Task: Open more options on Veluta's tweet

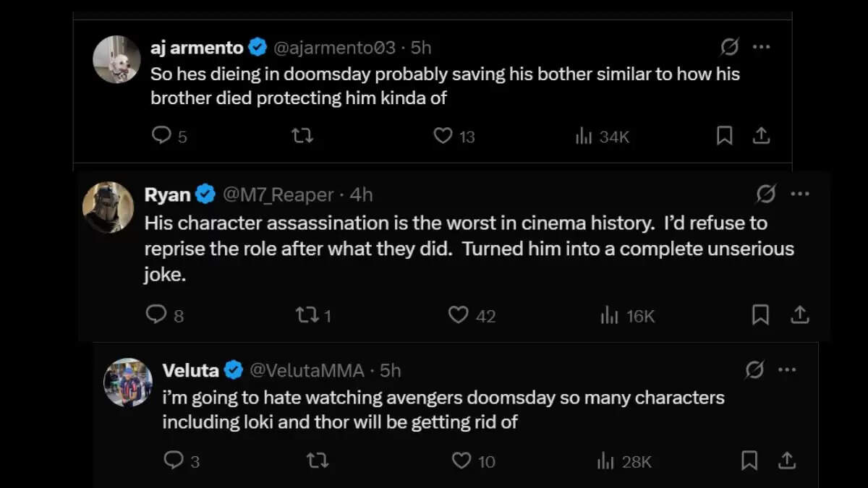Action: (786, 370)
